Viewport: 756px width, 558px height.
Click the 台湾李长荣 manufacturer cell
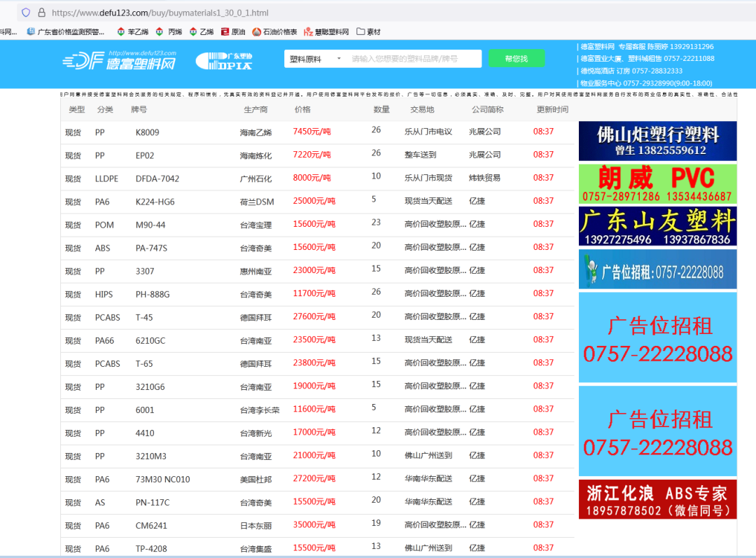[260, 410]
